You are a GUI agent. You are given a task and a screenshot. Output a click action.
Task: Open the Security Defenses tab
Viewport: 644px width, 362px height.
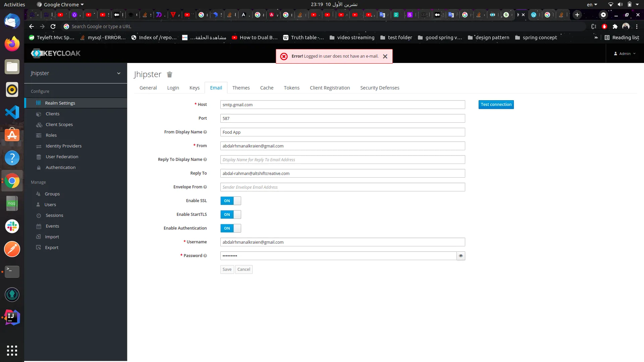(x=379, y=88)
